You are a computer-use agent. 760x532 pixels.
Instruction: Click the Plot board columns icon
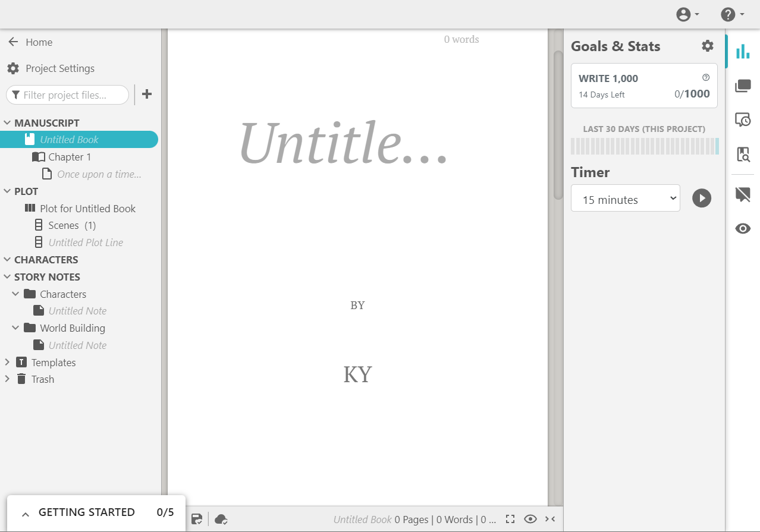[30, 208]
